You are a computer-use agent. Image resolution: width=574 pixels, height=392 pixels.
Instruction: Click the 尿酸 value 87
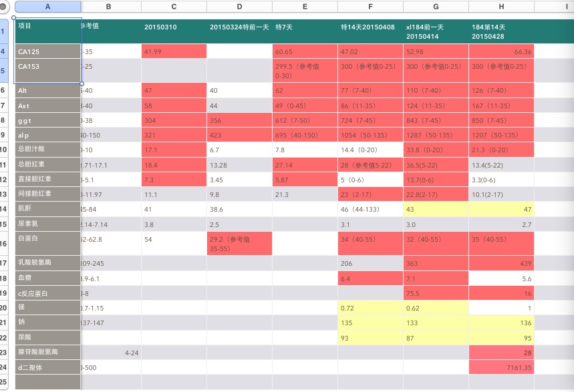click(x=436, y=338)
